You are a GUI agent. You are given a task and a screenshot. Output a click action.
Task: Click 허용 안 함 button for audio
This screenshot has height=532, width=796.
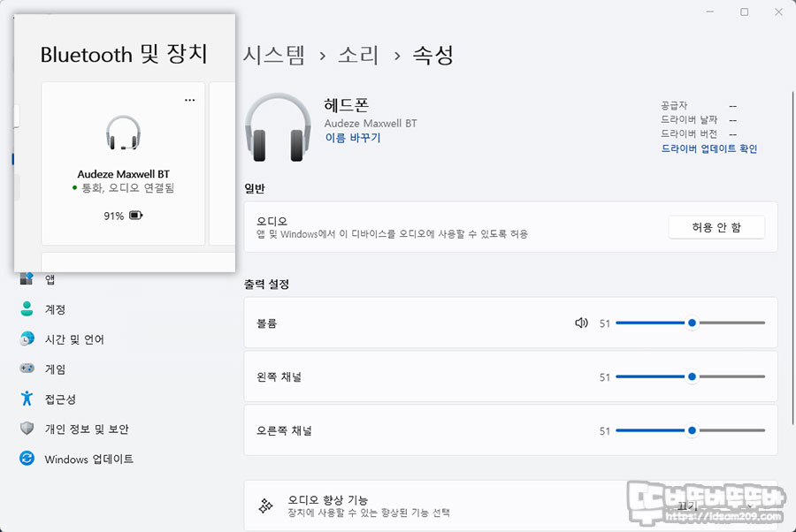pos(716,227)
